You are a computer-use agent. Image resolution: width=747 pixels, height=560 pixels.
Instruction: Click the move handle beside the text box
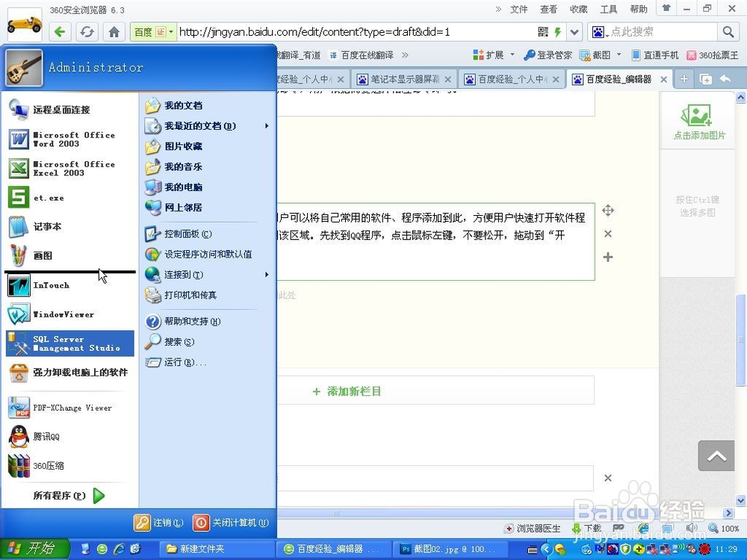pos(608,211)
